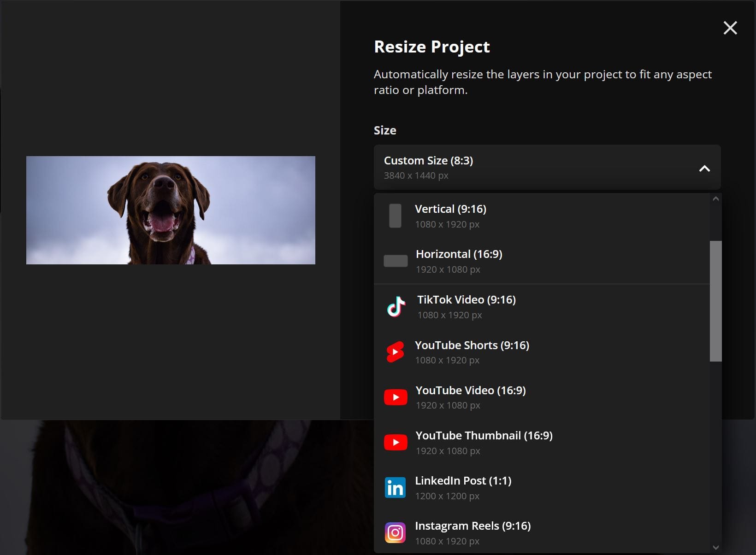Click the YouTube Thumbnail icon
This screenshot has width=756, height=555.
click(x=396, y=442)
